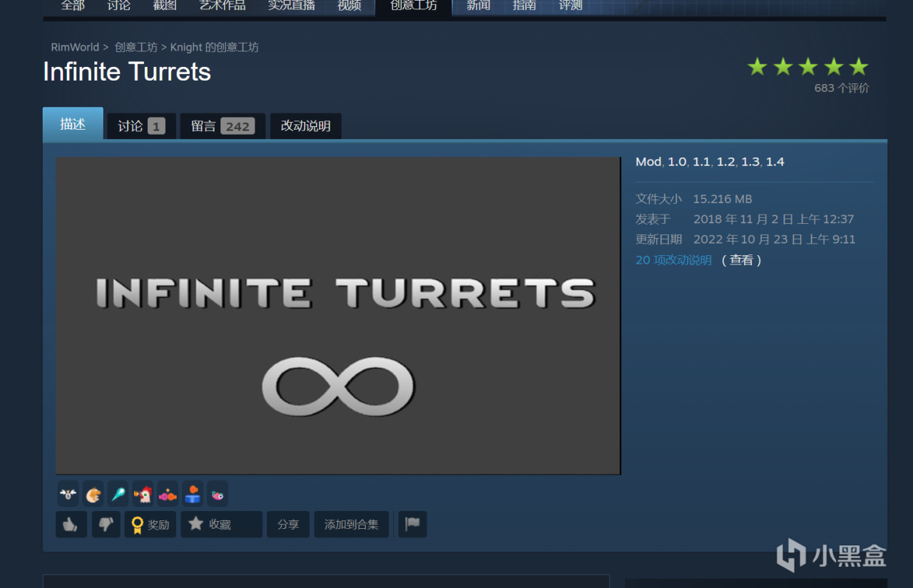This screenshot has width=913, height=588.
Task: Click 创意工坊 breadcrumb link
Action: click(x=136, y=47)
